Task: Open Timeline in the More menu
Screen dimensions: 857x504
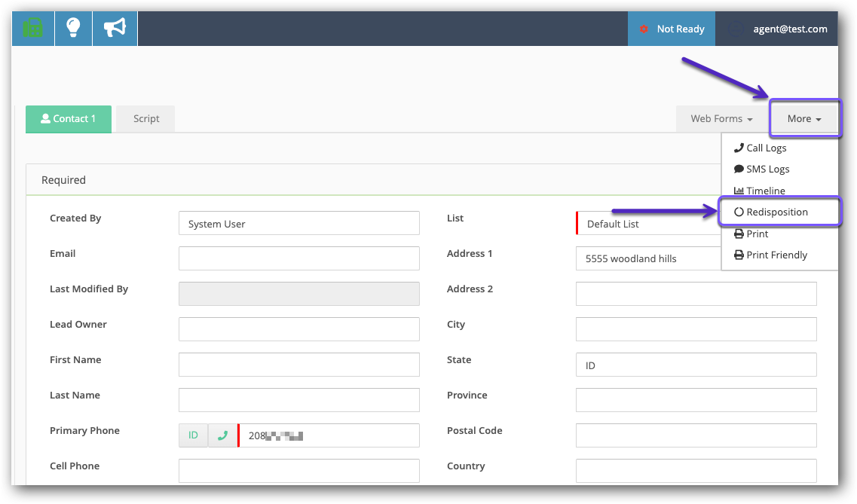Action: pyautogui.click(x=765, y=191)
